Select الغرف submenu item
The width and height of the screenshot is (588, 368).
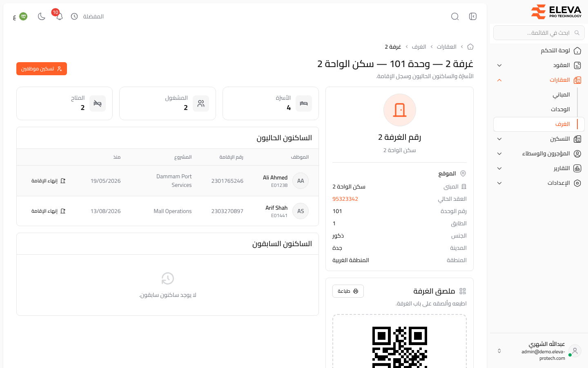click(539, 124)
